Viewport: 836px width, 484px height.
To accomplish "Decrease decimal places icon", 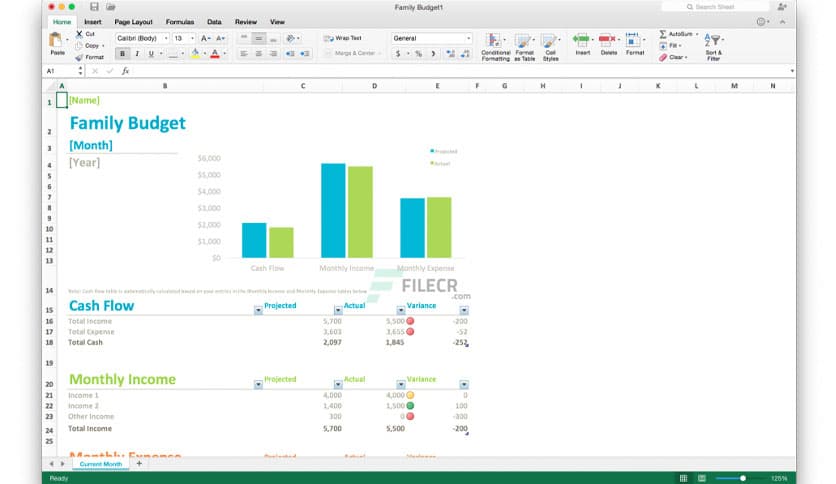I will (465, 53).
